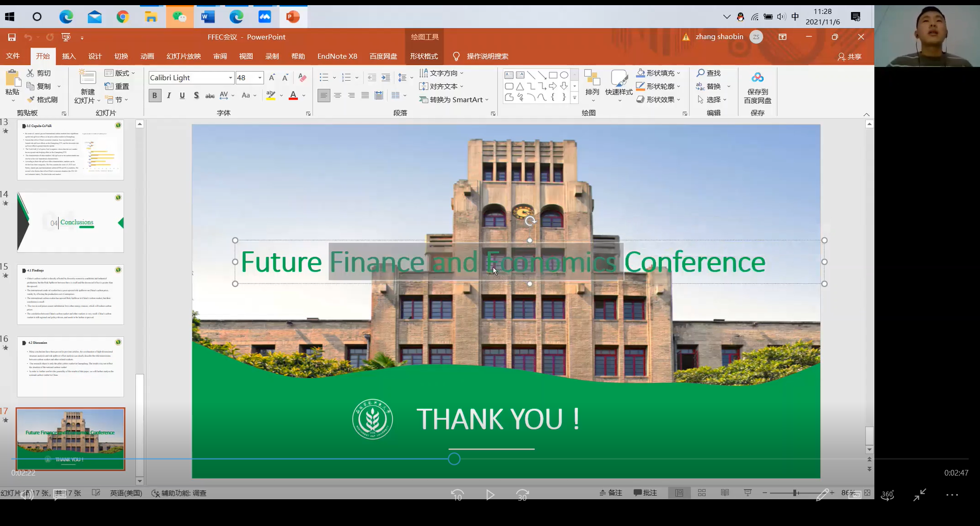
Task: Toggle Underline formatting
Action: pyautogui.click(x=182, y=95)
